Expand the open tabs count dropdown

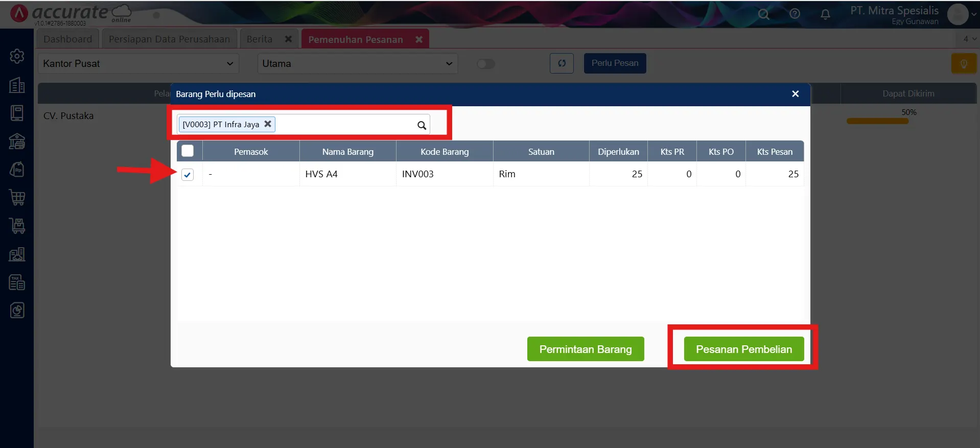(968, 39)
